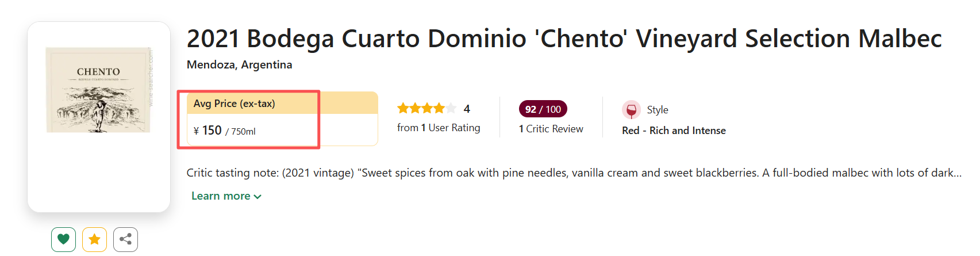The height and width of the screenshot is (256, 980).
Task: Click the yellow star icon below label
Action: pyautogui.click(x=95, y=239)
